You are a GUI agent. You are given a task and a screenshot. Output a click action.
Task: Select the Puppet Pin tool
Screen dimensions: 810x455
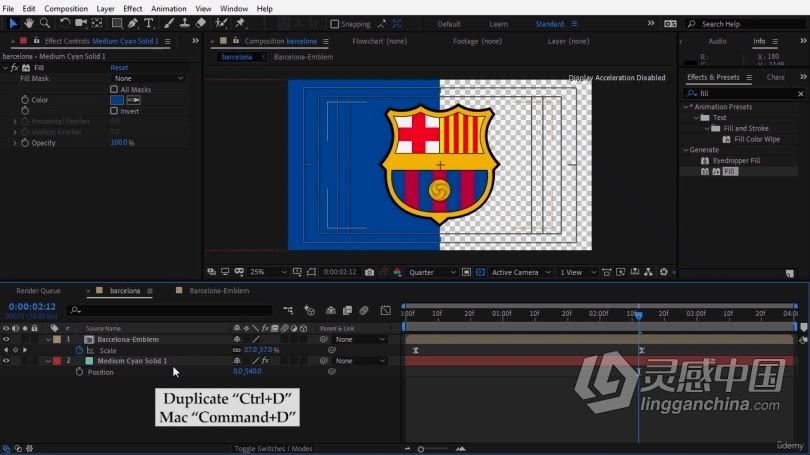click(x=240, y=23)
